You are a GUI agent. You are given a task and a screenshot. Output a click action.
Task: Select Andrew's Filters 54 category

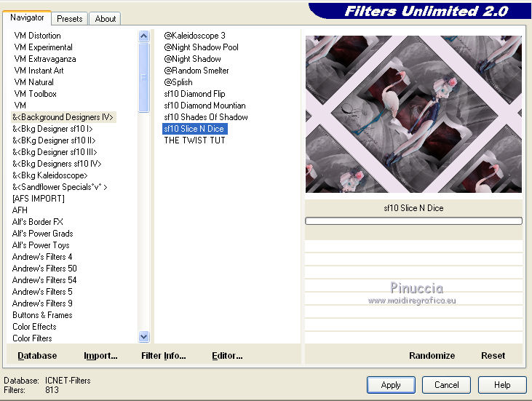click(x=44, y=280)
